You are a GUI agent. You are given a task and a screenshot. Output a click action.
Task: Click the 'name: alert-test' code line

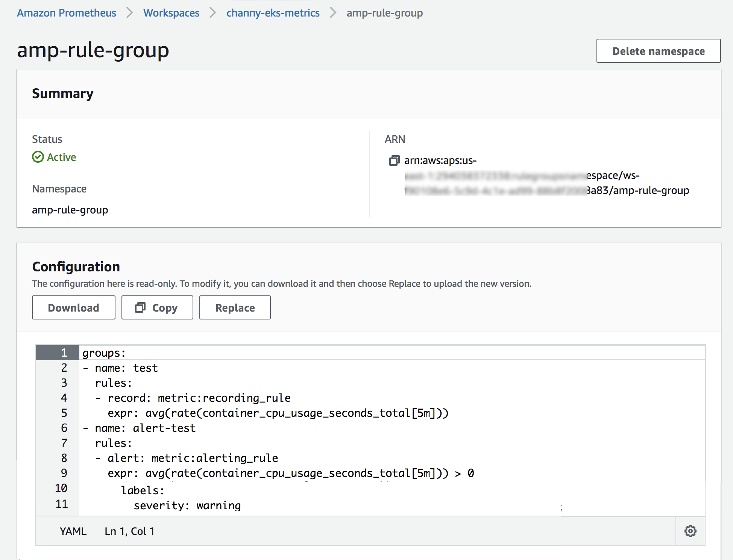[x=145, y=428]
